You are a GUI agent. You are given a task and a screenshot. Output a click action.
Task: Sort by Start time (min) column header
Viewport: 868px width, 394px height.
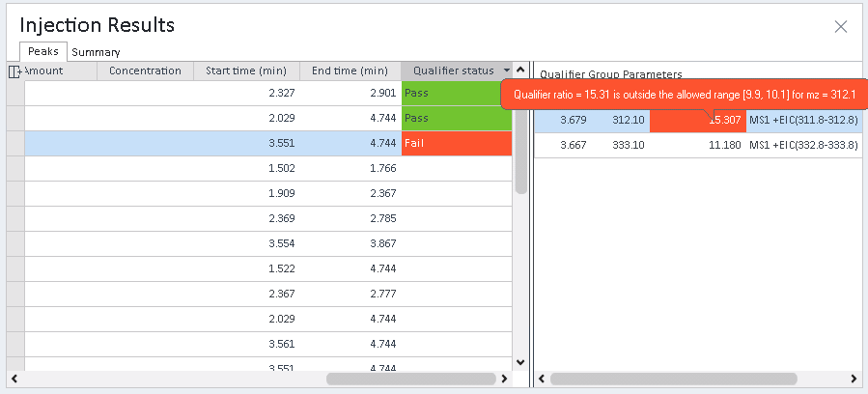coord(246,70)
